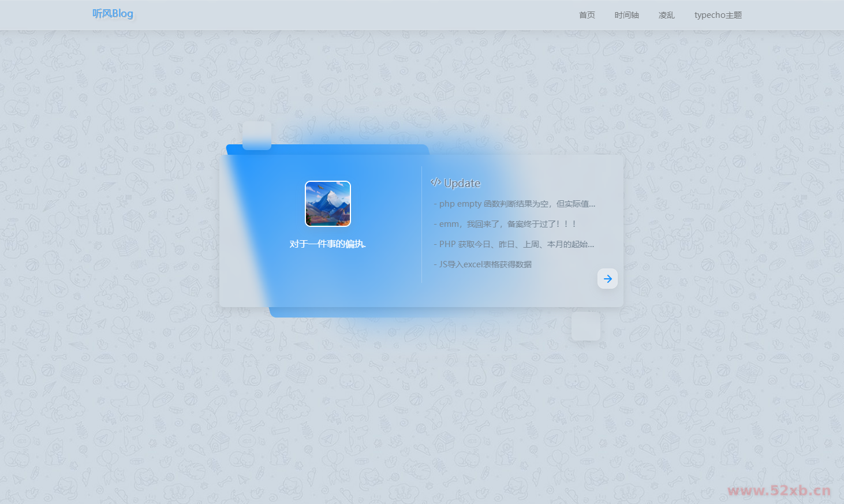Visit the typecho主题 section
This screenshot has height=504, width=844.
(718, 15)
